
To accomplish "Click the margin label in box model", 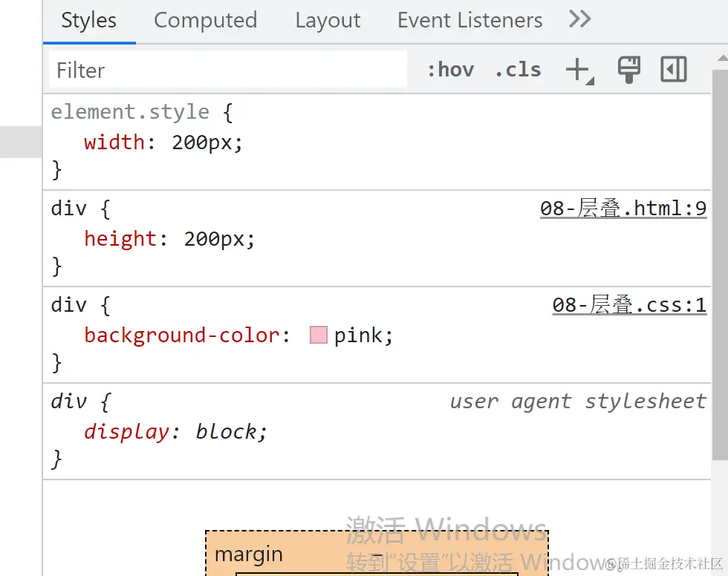I will tap(249, 554).
